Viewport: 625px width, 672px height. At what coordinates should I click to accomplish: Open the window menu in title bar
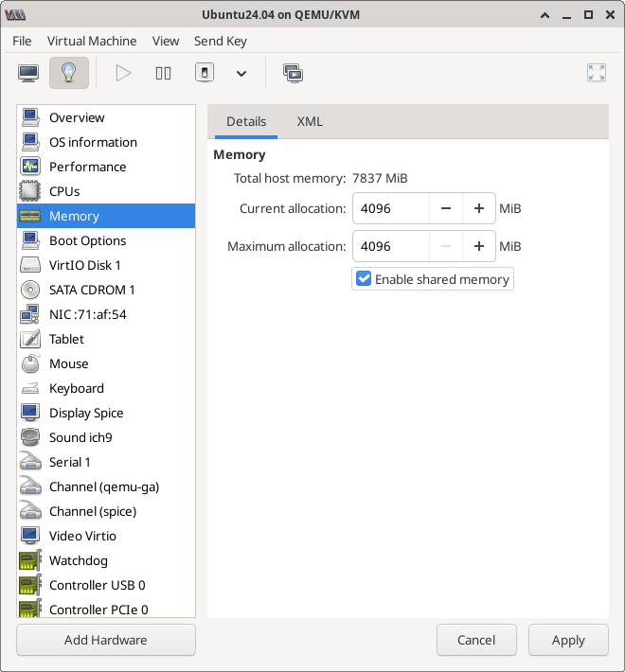coord(544,15)
